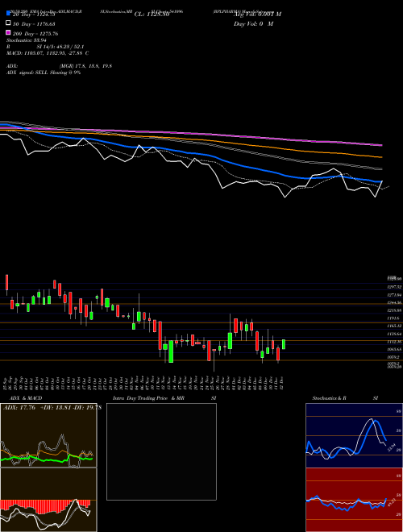
Task: Click the magenta 200 Day legend swatch
Action: pyautogui.click(x=8, y=32)
